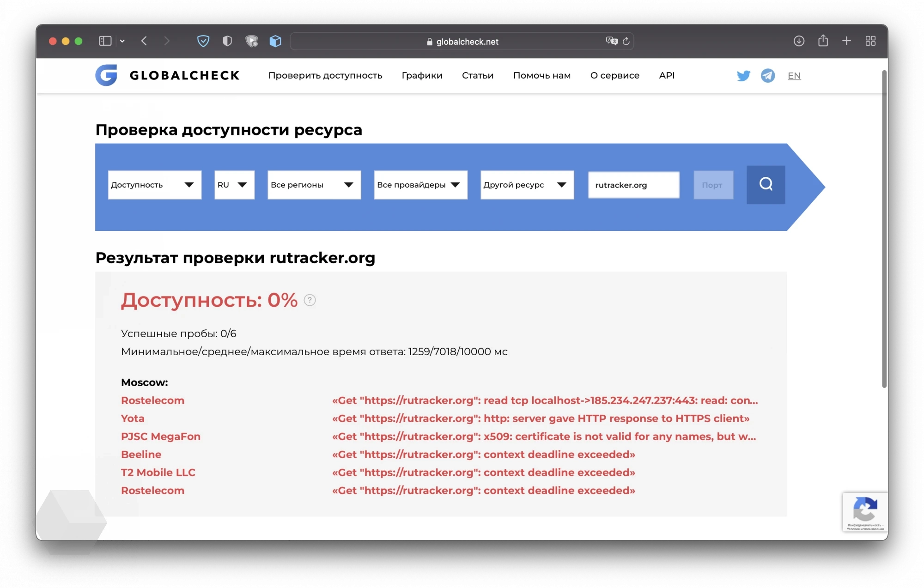Open the T2 Mobile context deadline exceeded message

point(483,473)
